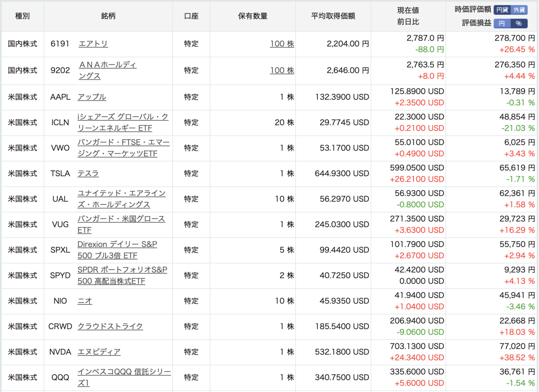Click the 評価損益 header label
Image resolution: width=539 pixels, height=392 pixels.
click(x=477, y=23)
